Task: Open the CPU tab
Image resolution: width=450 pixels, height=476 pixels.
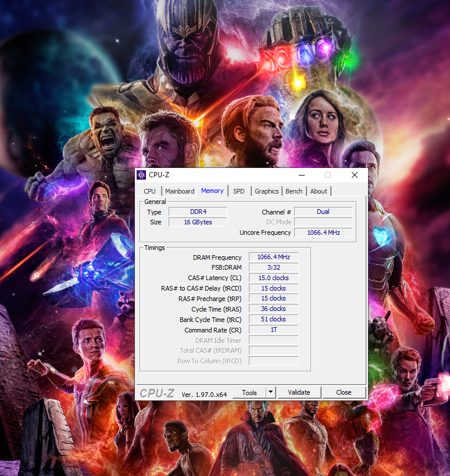Action: 149,191
